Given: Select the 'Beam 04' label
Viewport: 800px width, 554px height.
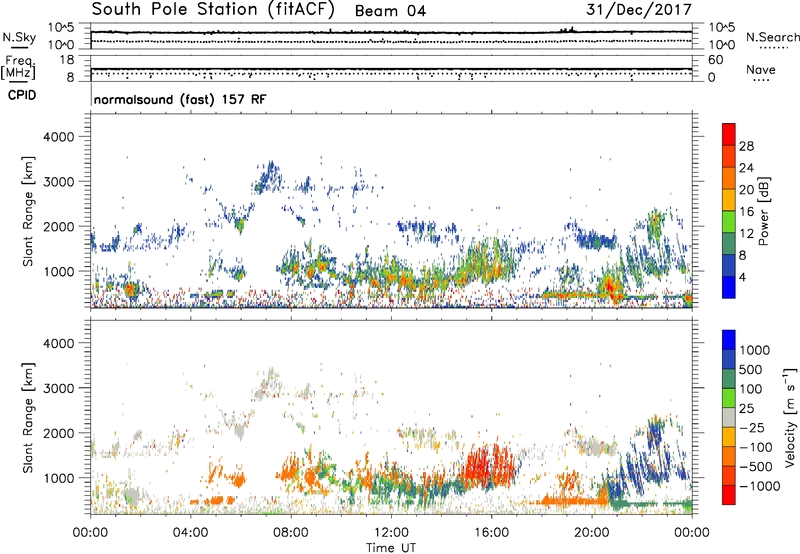Looking at the screenshot, I should (390, 11).
